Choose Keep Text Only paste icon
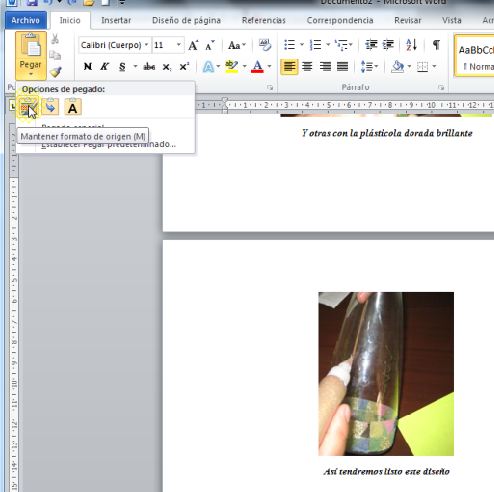This screenshot has width=494, height=492. (x=73, y=107)
